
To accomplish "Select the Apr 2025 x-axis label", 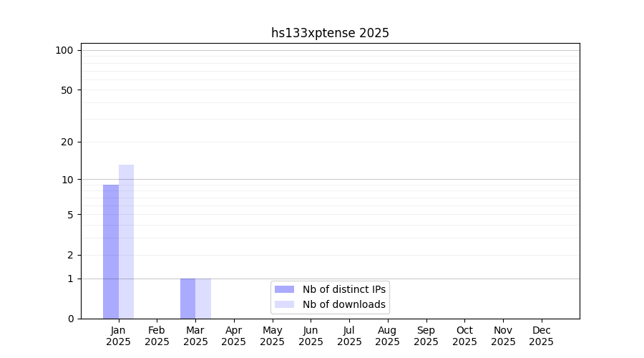I will point(234,336).
